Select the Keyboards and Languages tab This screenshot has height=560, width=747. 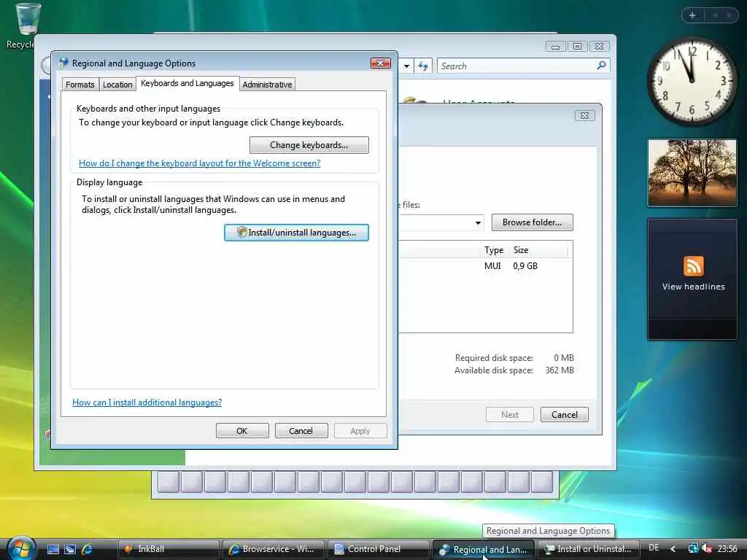187,83
